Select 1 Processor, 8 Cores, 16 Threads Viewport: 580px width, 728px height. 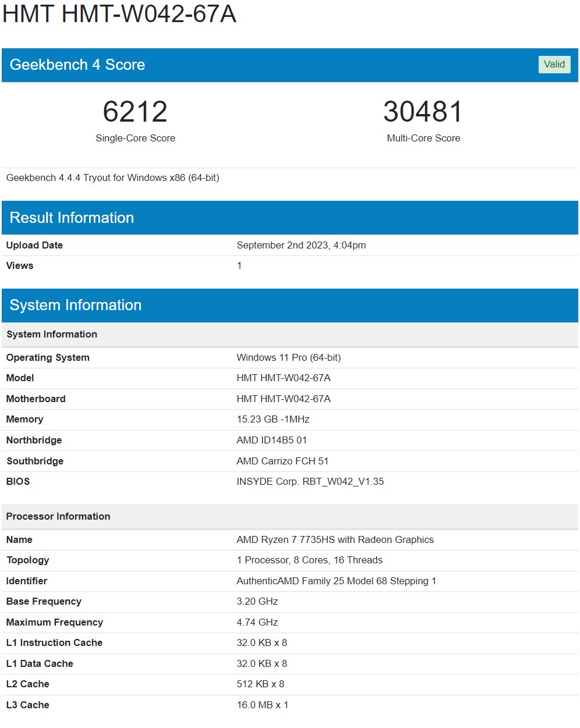(310, 560)
